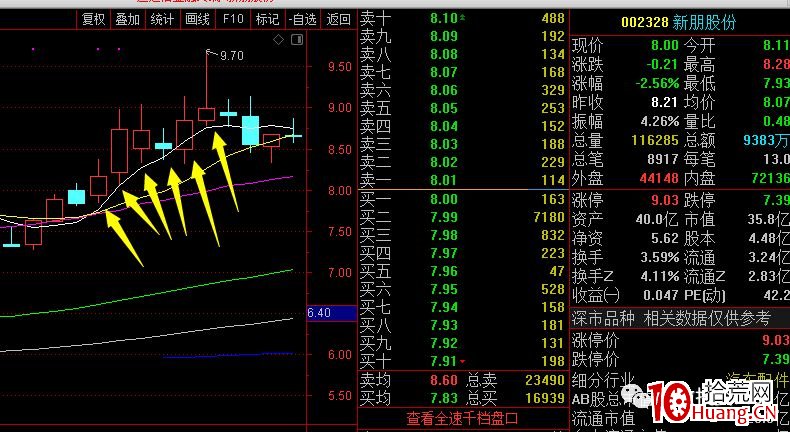Select 买七 row price 7.94
This screenshot has height=432, width=790.
[x=444, y=307]
